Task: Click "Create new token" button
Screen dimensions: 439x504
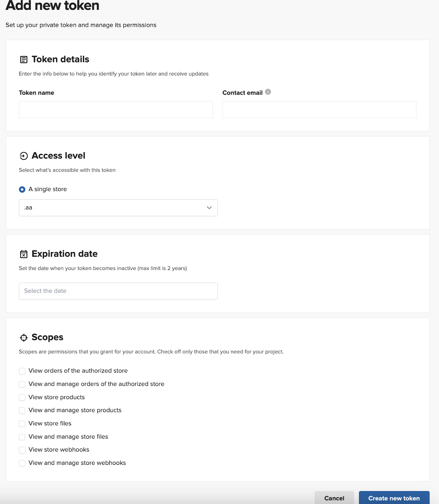Action: coord(394,498)
